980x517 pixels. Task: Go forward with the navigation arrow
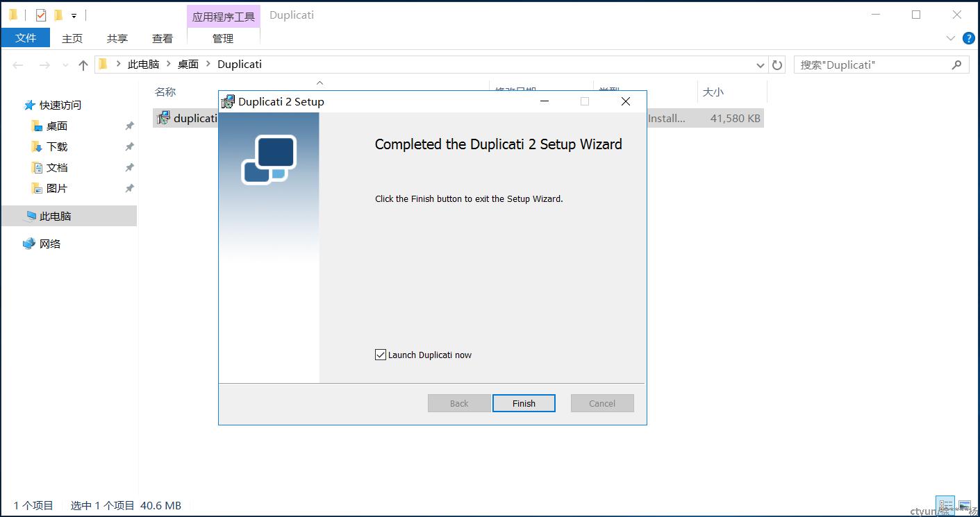(44, 65)
